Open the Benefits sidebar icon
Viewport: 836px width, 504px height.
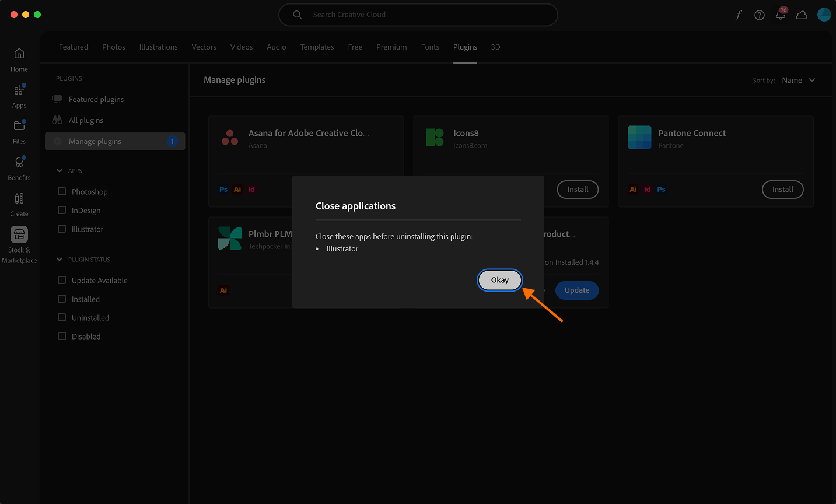[x=19, y=162]
